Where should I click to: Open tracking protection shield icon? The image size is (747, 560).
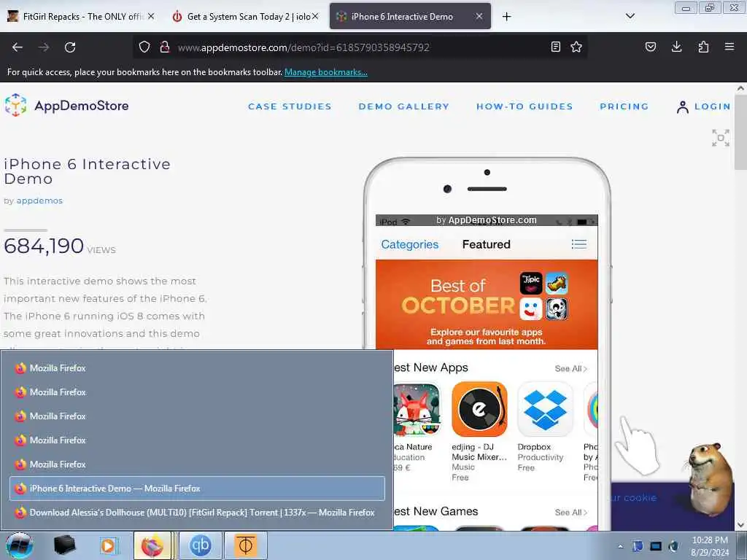coord(144,47)
